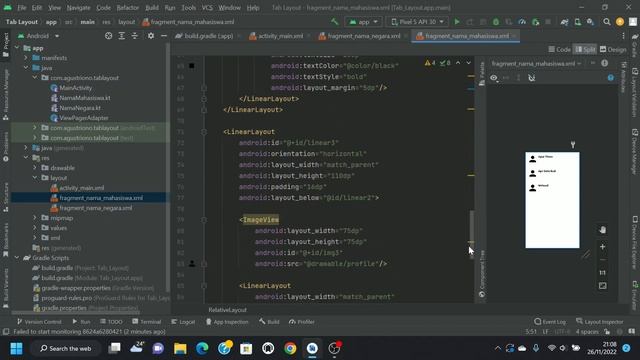This screenshot has width=640, height=360.
Task: Click the black color swatch in the gutter
Action: 192,66
